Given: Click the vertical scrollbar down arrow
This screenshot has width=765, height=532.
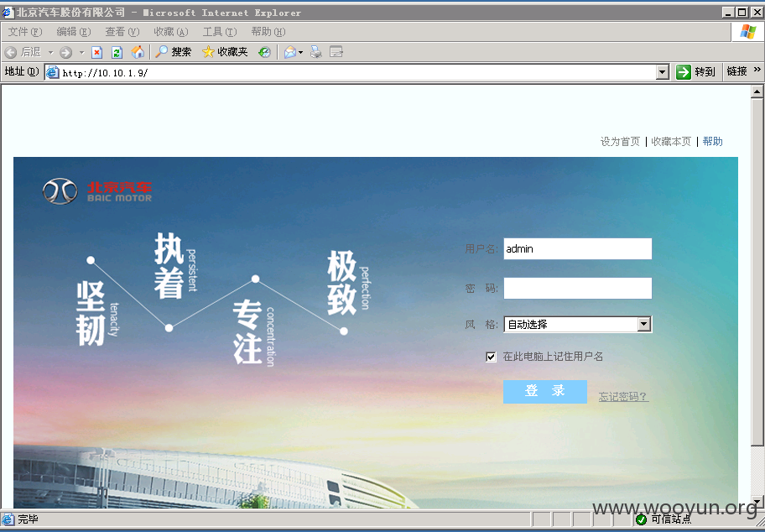Looking at the screenshot, I should [x=757, y=503].
